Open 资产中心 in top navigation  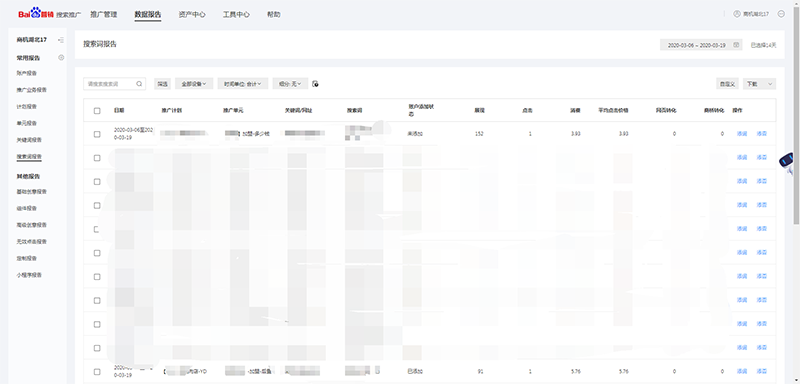click(192, 14)
